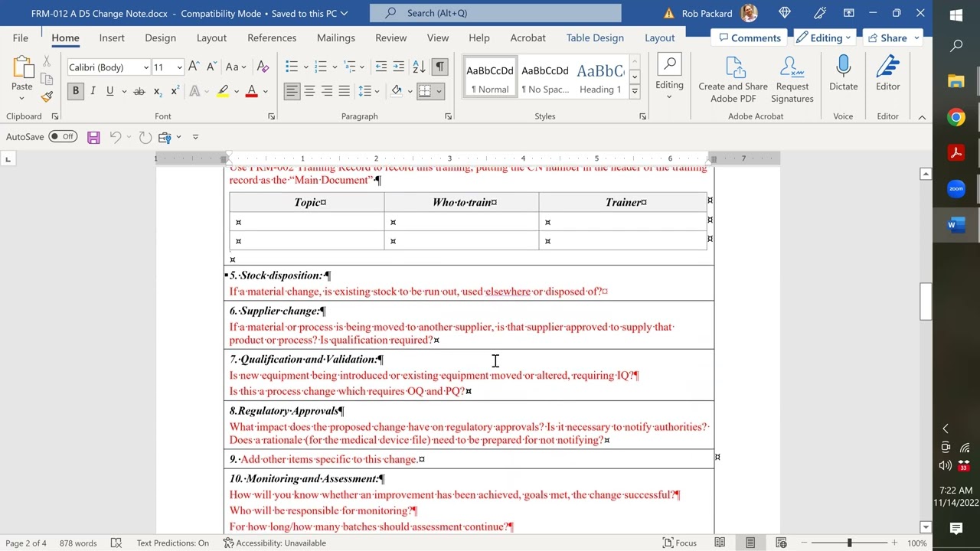
Task: Toggle Italic formatting
Action: [93, 91]
